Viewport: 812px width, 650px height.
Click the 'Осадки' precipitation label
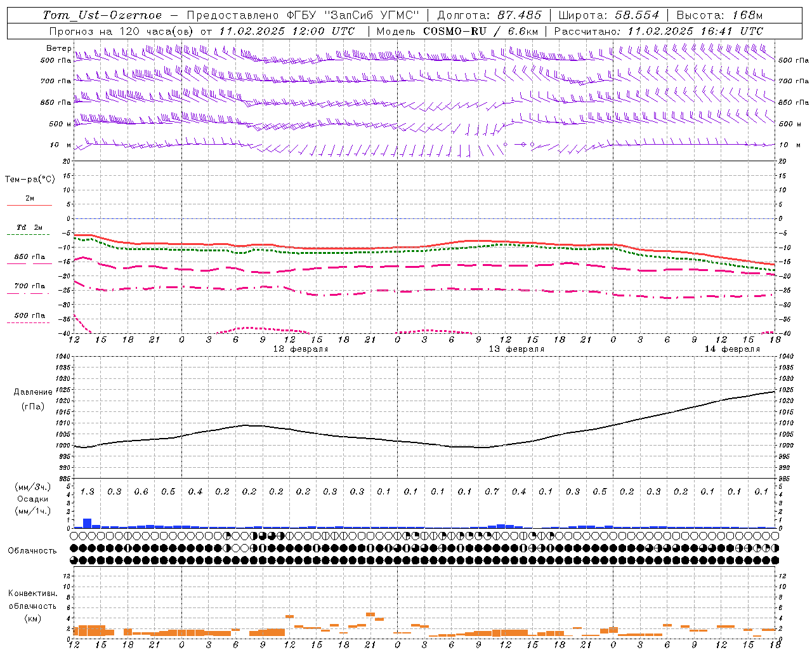click(33, 499)
